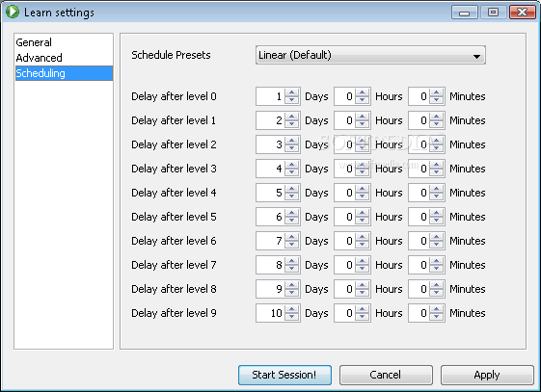This screenshot has width=541, height=392.
Task: Decrease Minutes for Delay after level 7
Action: pyautogui.click(x=437, y=269)
